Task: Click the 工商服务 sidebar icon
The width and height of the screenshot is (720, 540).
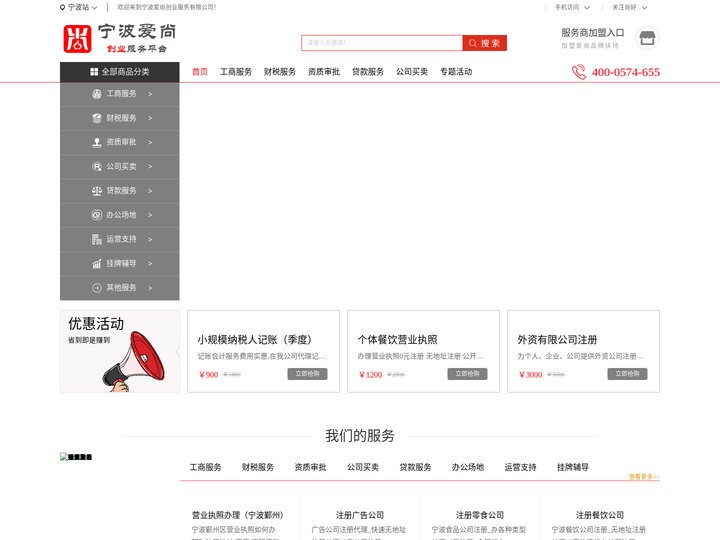Action: coord(97,94)
